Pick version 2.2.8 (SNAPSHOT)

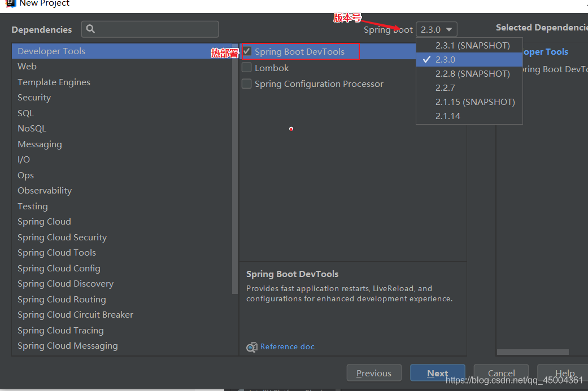coord(469,74)
